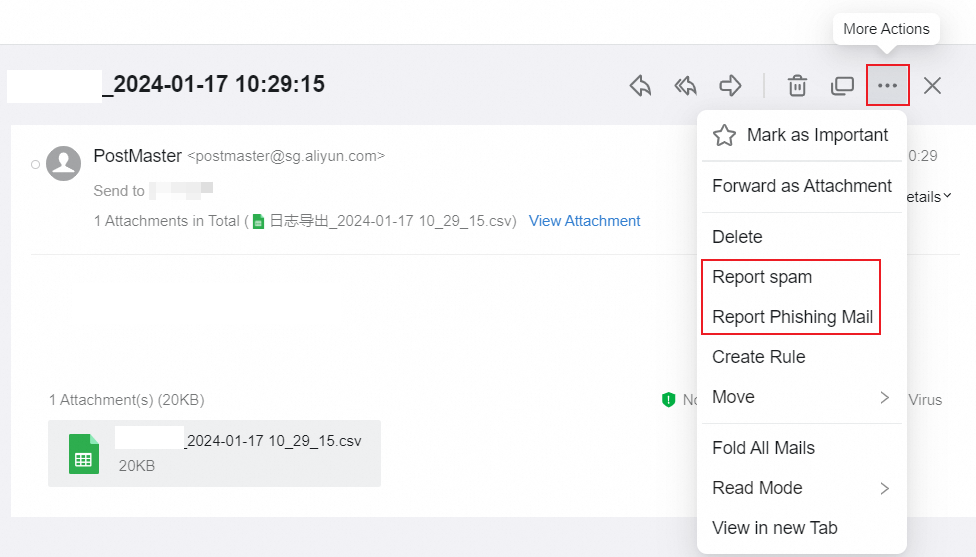This screenshot has height=557, width=976.
Task: Expand the Read Mode submenu chevron
Action: pos(884,489)
